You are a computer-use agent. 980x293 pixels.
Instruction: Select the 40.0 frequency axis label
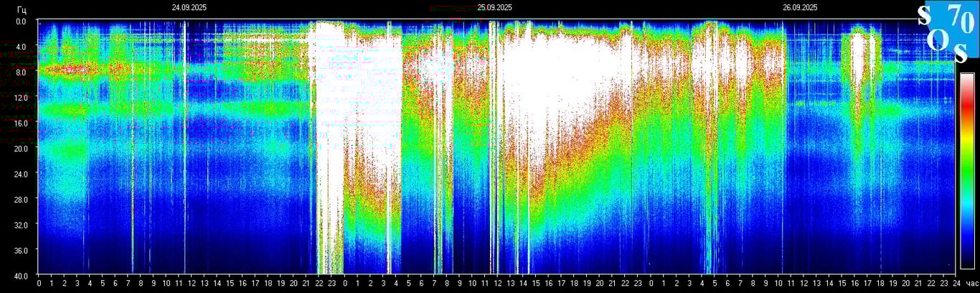pos(22,275)
